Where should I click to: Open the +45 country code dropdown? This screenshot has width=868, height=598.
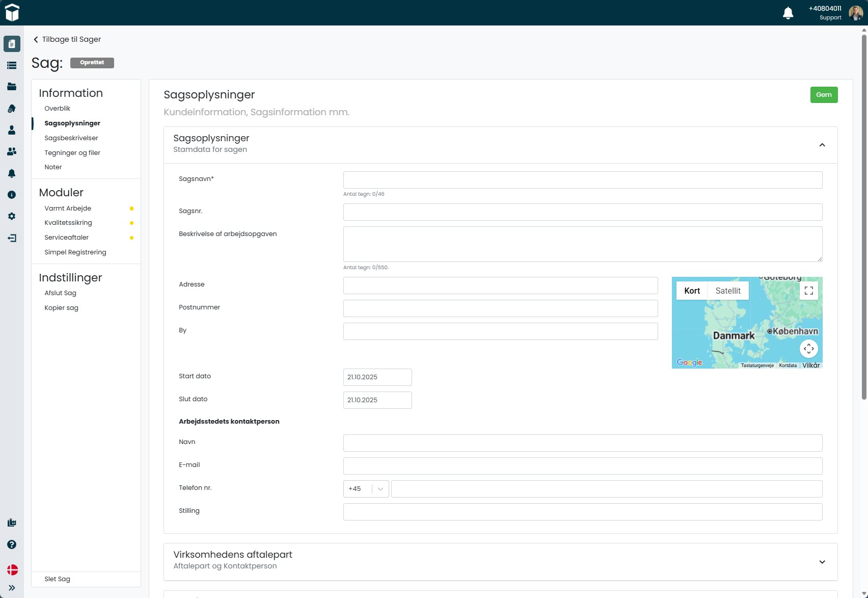tap(366, 489)
